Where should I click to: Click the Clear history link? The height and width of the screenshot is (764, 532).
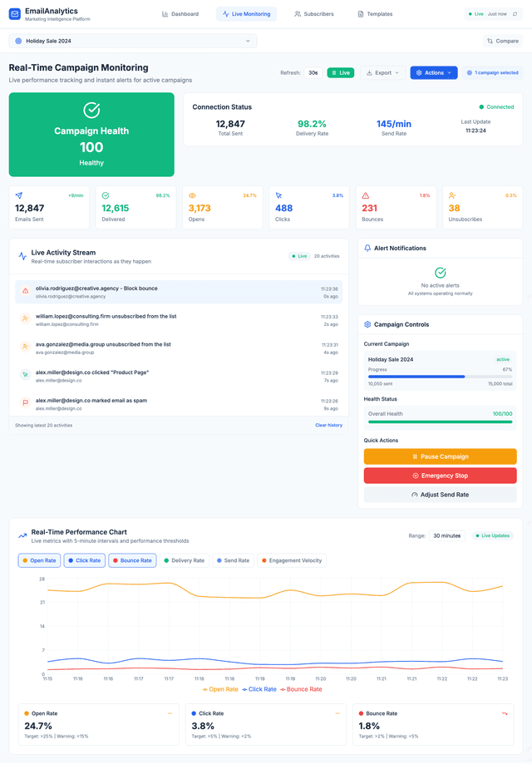(328, 425)
